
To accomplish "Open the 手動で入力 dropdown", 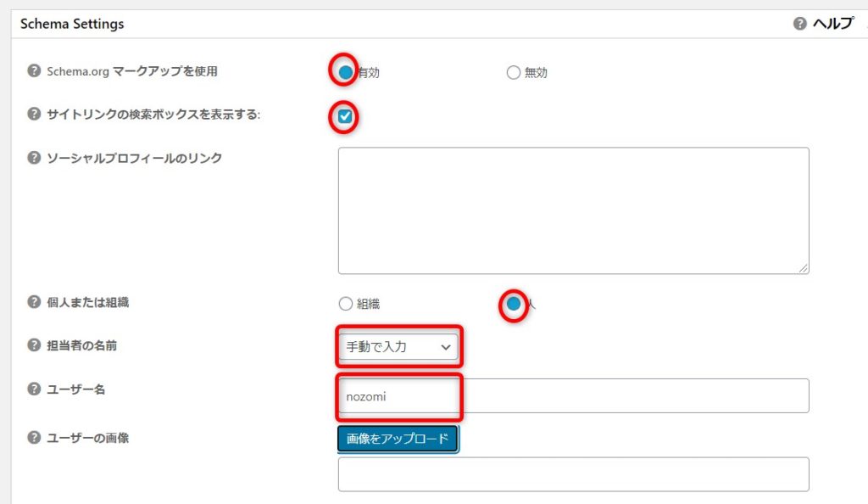I will [398, 347].
